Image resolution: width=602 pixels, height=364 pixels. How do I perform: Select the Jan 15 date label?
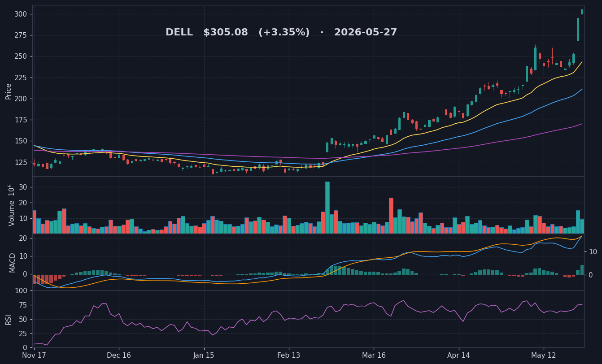click(204, 355)
